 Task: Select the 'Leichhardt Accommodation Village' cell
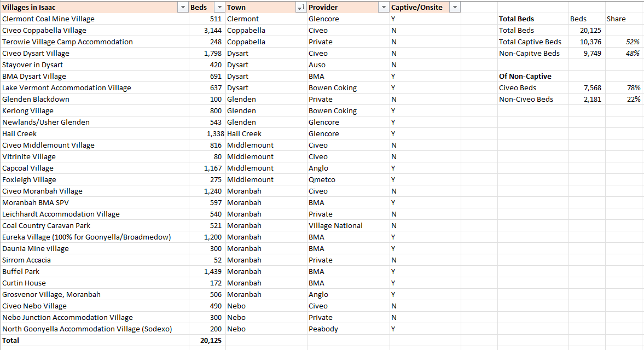pyautogui.click(x=95, y=214)
